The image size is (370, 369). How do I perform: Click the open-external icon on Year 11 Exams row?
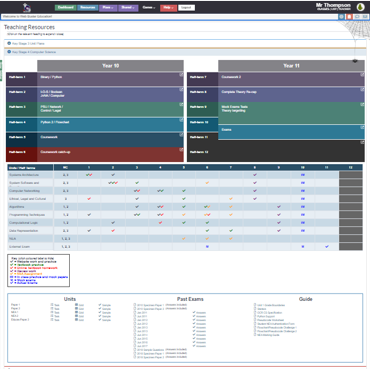(362, 127)
